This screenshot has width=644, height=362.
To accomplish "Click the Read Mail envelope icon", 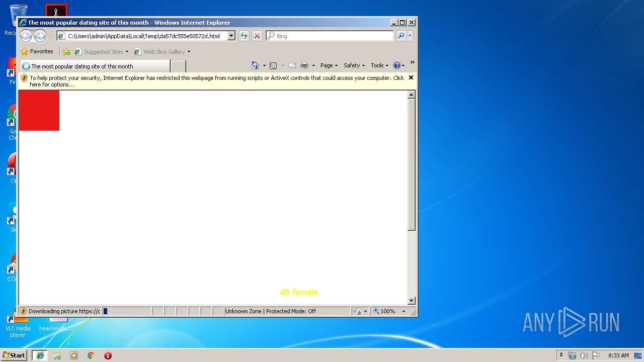I will pyautogui.click(x=292, y=65).
